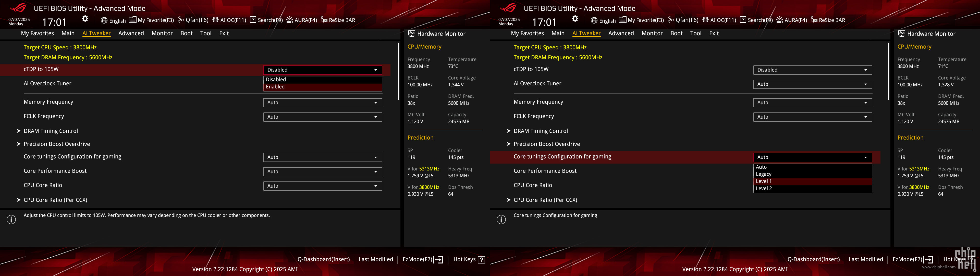Screen dimensions: 980x276
Task: Select Disabled in cTDP to 105W list
Action: (x=323, y=80)
